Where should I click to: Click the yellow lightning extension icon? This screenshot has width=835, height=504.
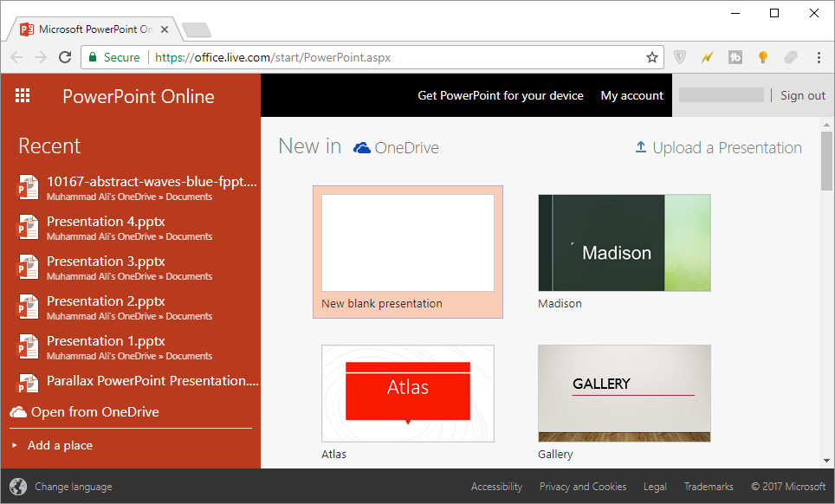[707, 57]
